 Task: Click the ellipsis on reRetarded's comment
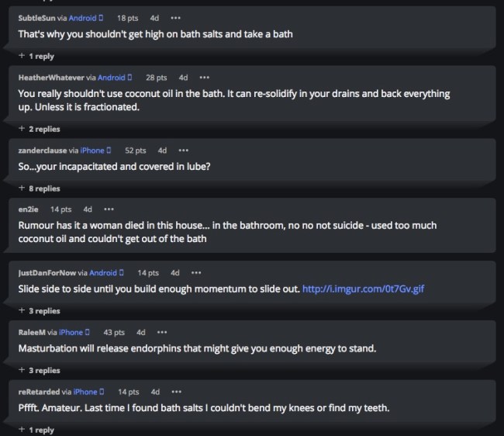pyautogui.click(x=175, y=392)
